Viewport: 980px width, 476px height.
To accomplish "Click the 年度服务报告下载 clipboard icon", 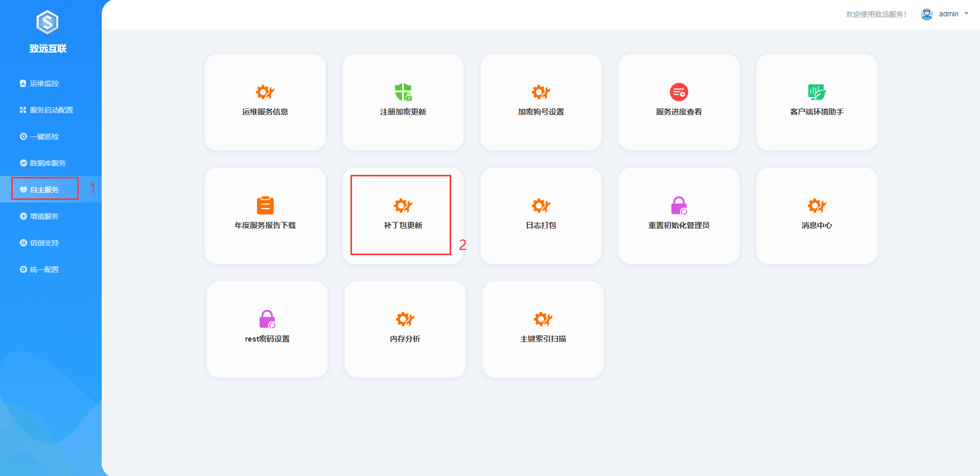I will (265, 206).
